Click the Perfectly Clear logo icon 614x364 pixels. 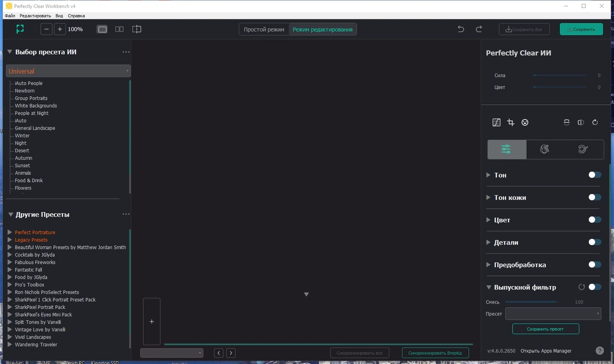(20, 29)
